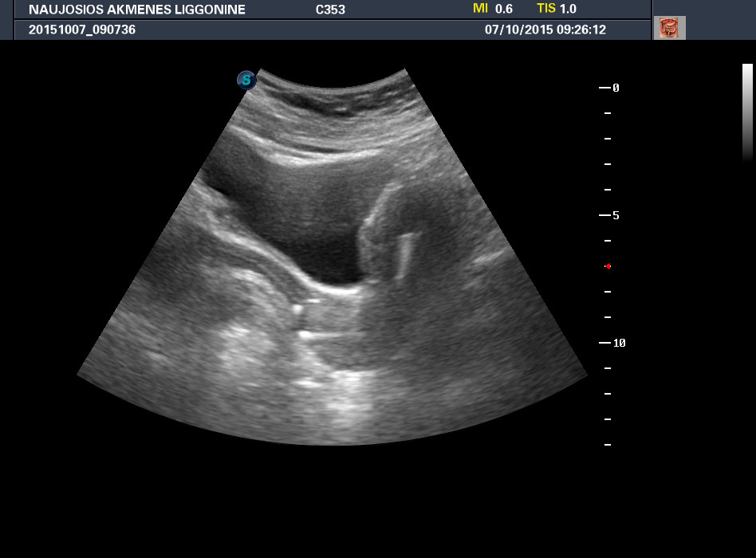Click the bottom tick of the depth scale
756x558 pixels.
pyautogui.click(x=608, y=445)
